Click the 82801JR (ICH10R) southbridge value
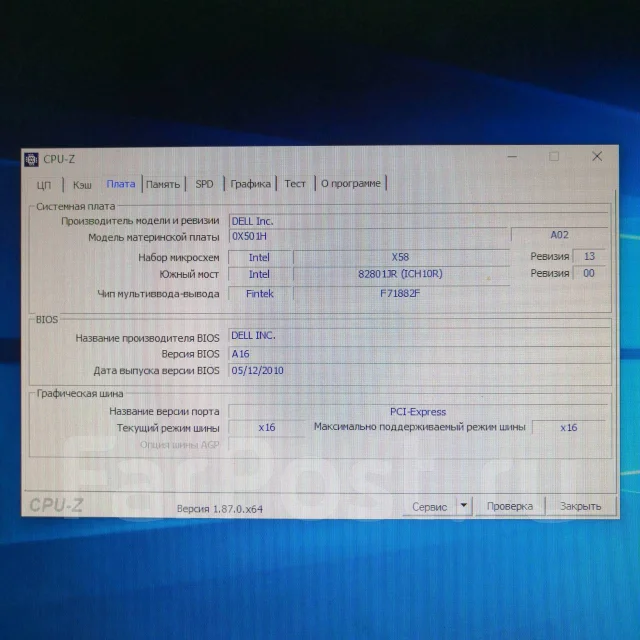Image resolution: width=640 pixels, height=640 pixels. click(400, 274)
